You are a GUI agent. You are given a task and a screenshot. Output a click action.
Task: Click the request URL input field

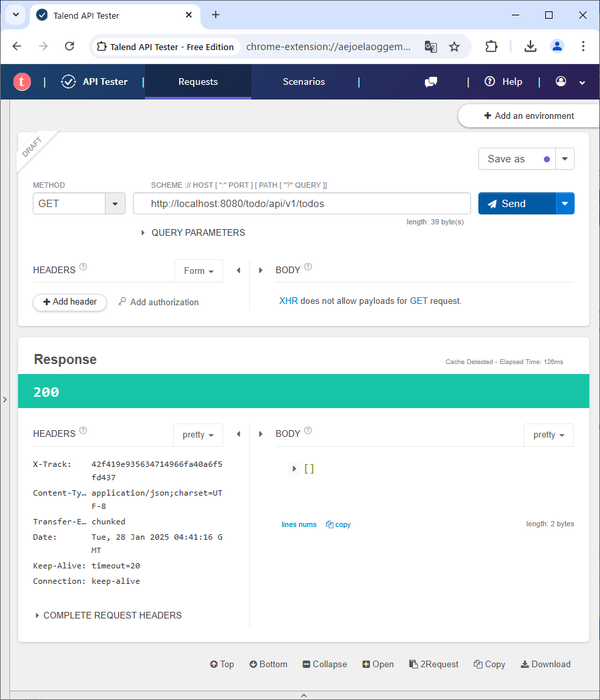point(302,204)
